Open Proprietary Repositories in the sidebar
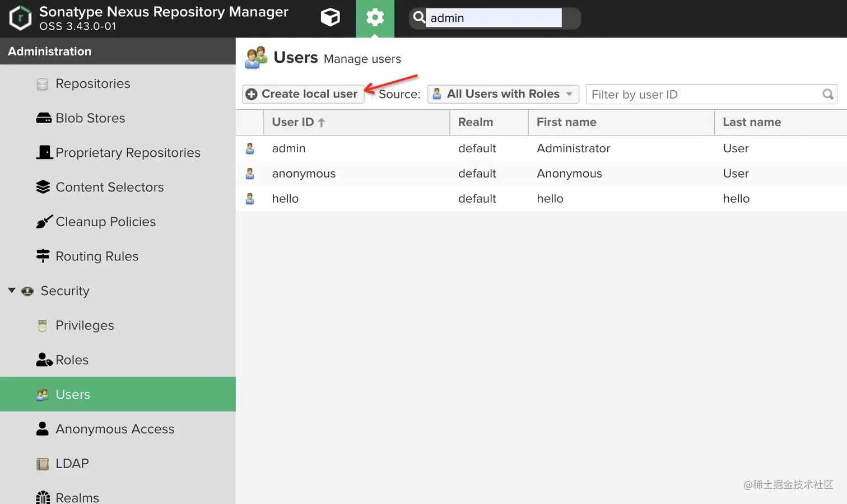This screenshot has height=504, width=847. [128, 153]
